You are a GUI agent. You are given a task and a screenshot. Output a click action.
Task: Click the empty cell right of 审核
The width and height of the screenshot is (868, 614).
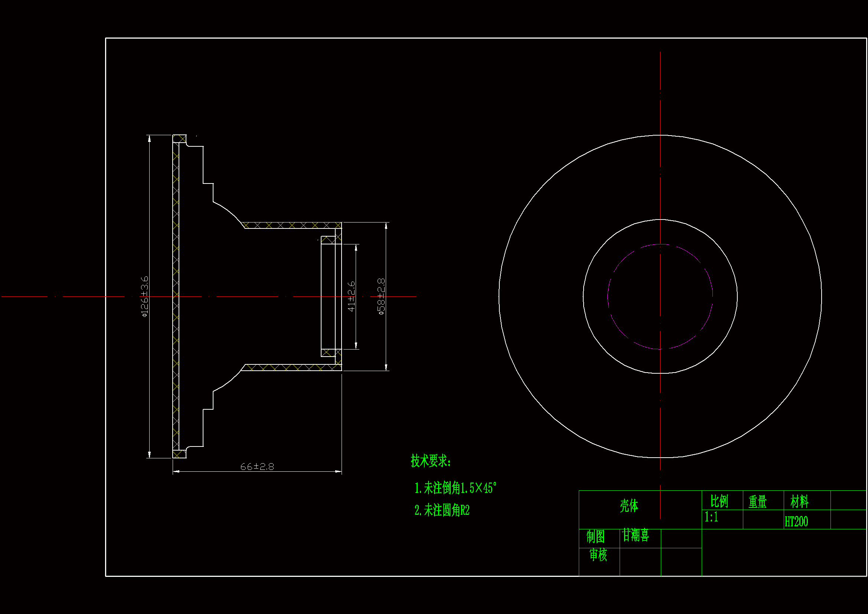click(640, 562)
